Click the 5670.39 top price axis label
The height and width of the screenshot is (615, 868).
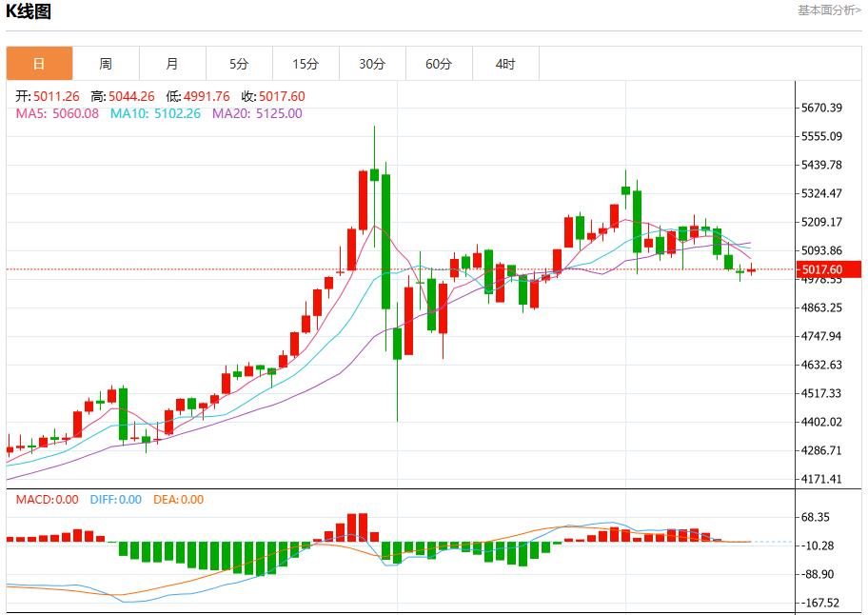(x=822, y=108)
